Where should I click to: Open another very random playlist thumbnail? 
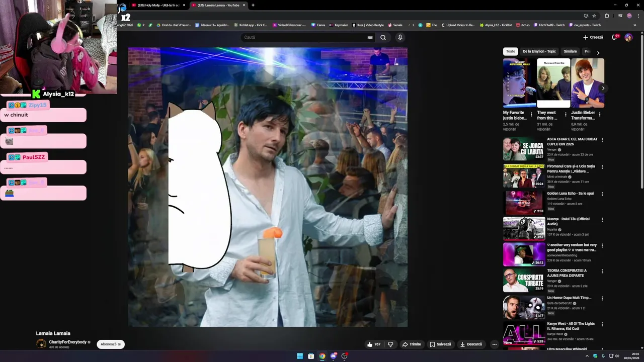click(x=524, y=254)
